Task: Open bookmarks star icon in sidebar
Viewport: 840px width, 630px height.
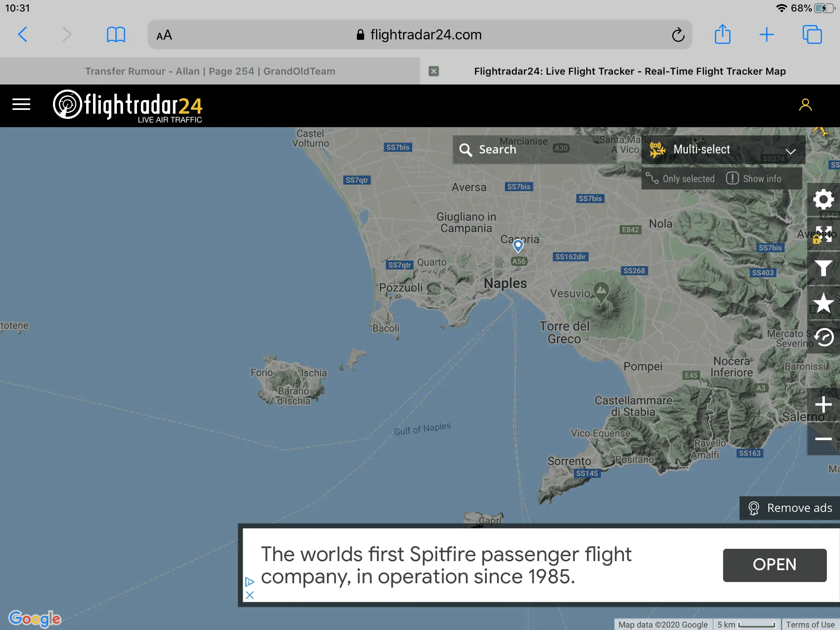Action: click(823, 303)
